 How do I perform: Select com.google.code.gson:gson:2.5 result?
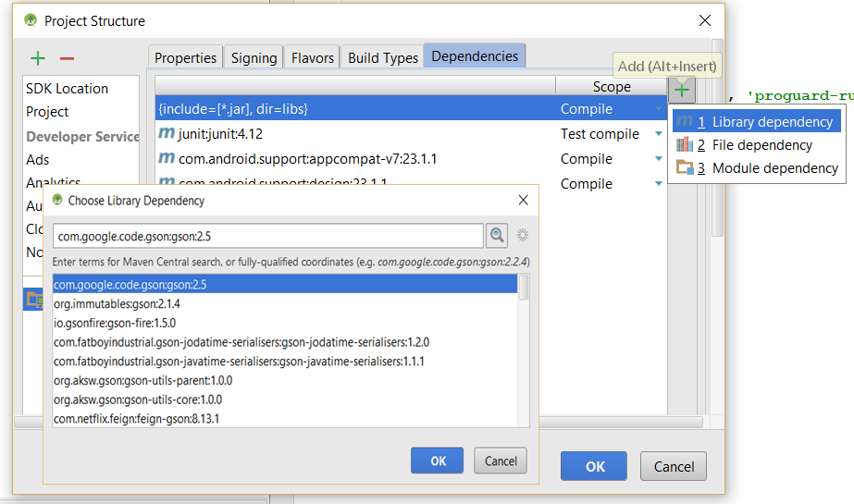tap(285, 285)
